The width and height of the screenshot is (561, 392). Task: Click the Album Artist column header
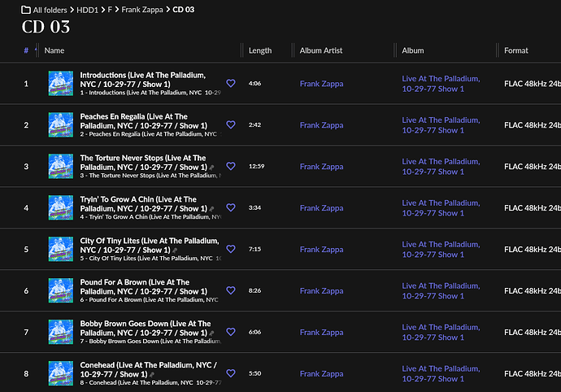(323, 50)
